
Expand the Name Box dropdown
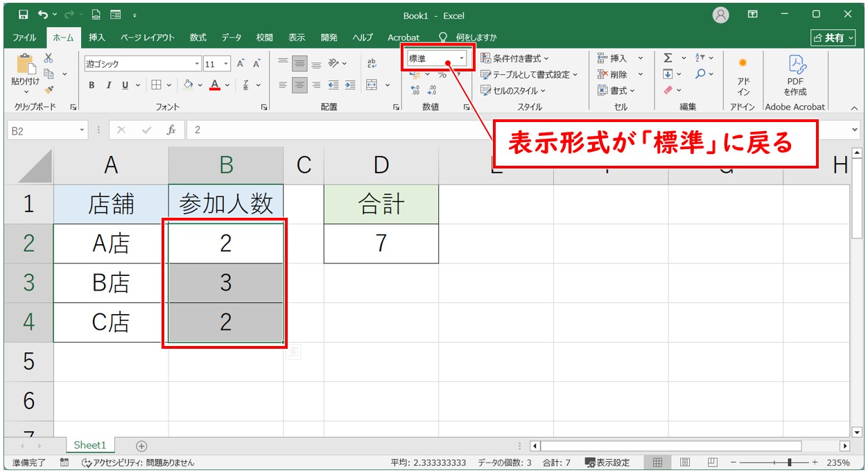pos(83,130)
